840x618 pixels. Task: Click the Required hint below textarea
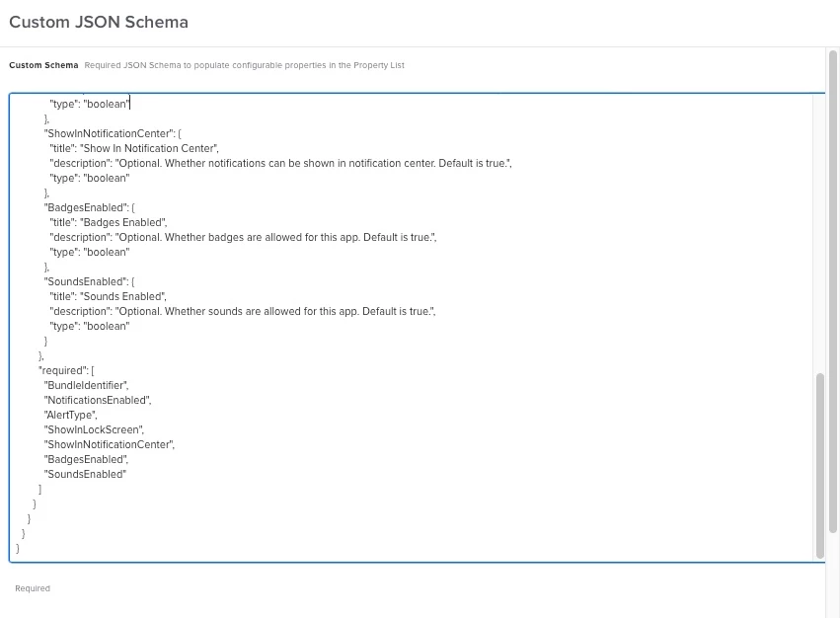pos(33,588)
